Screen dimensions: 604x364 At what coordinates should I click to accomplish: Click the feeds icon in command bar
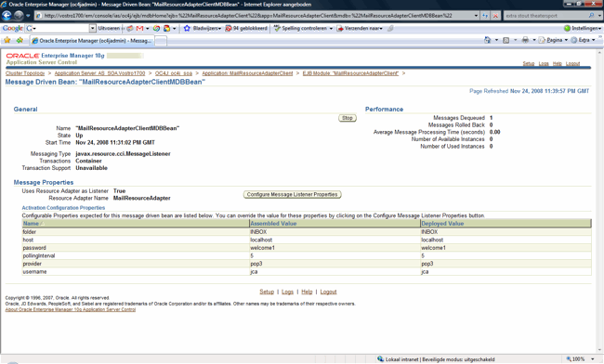pyautogui.click(x=506, y=40)
